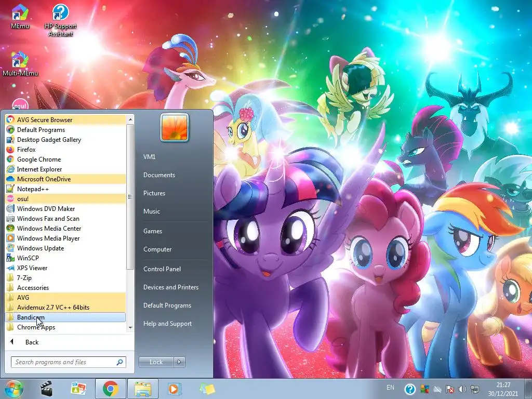This screenshot has width=532, height=399.
Task: Start osu! from the Start menu
Action: point(65,198)
